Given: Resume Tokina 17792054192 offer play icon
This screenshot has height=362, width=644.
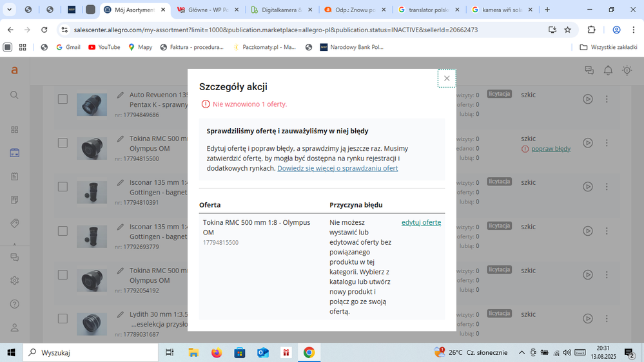Looking at the screenshot, I should (x=588, y=275).
